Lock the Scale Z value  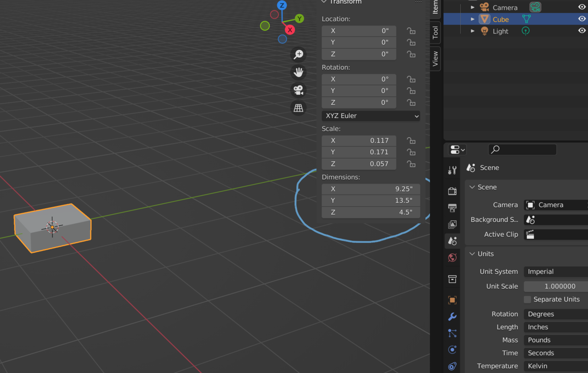point(411,164)
